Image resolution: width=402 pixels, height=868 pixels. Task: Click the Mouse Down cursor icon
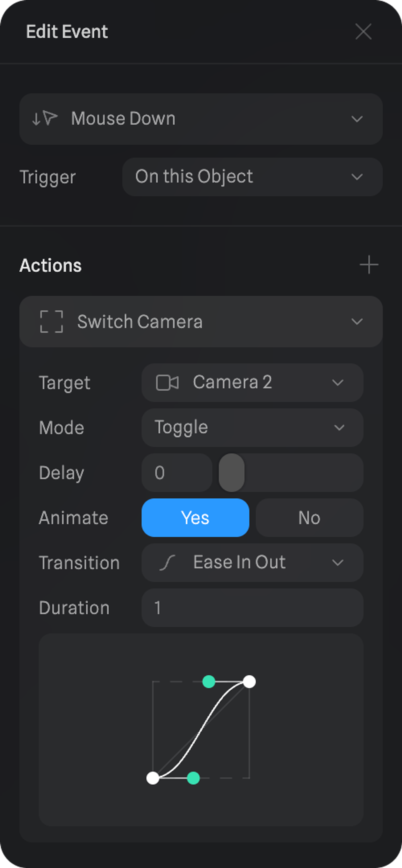[45, 119]
